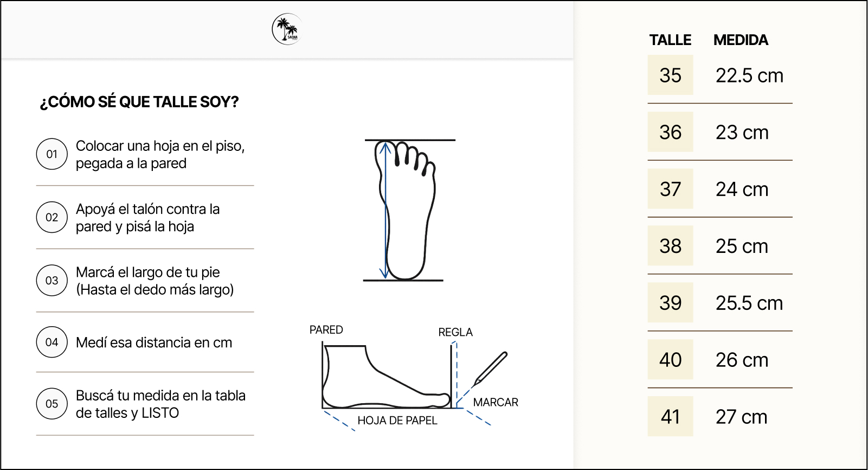Click the step 04 circle icon
868x470 pixels.
click(x=52, y=342)
